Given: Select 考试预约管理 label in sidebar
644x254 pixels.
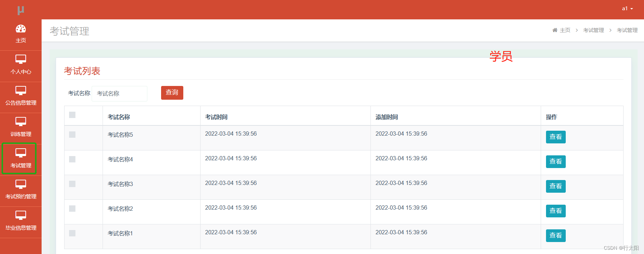Looking at the screenshot, I should coord(21,197).
